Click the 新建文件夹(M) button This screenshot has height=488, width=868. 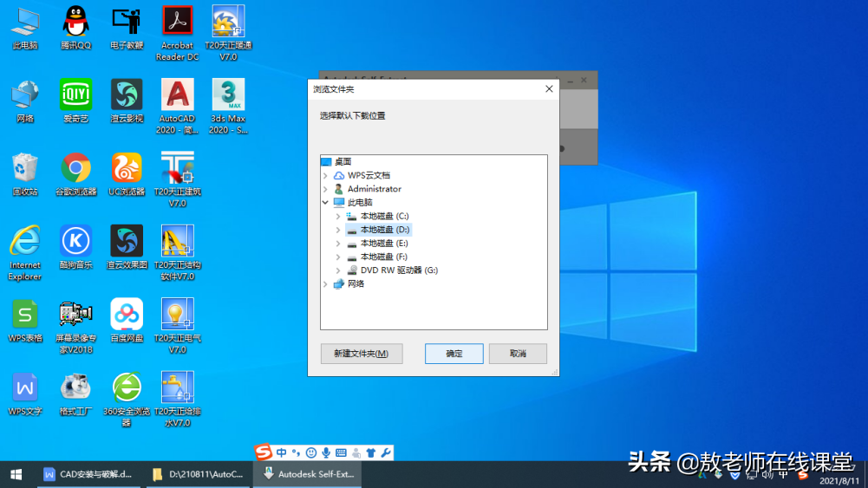click(x=362, y=354)
